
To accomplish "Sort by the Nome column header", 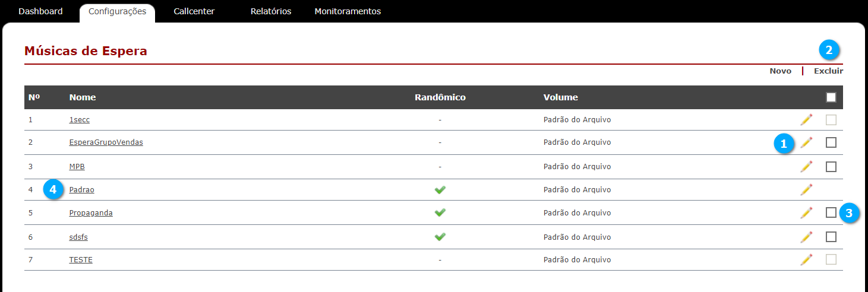I will point(83,97).
